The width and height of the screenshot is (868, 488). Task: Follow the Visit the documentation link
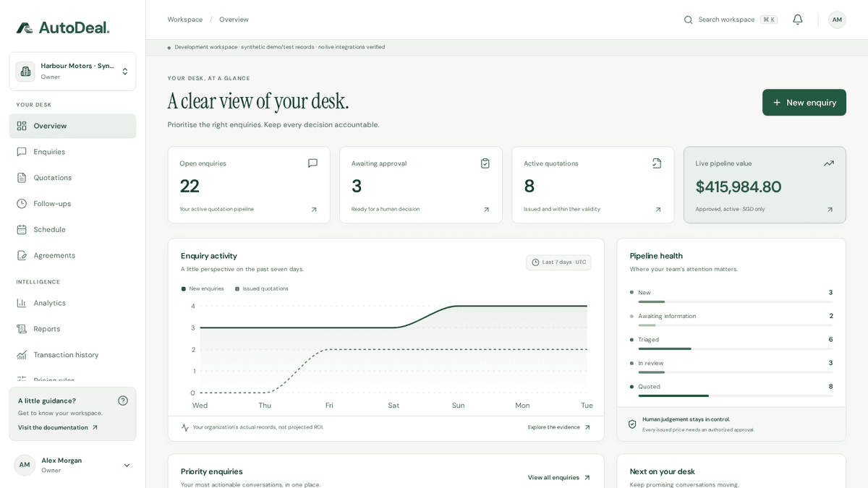point(58,427)
